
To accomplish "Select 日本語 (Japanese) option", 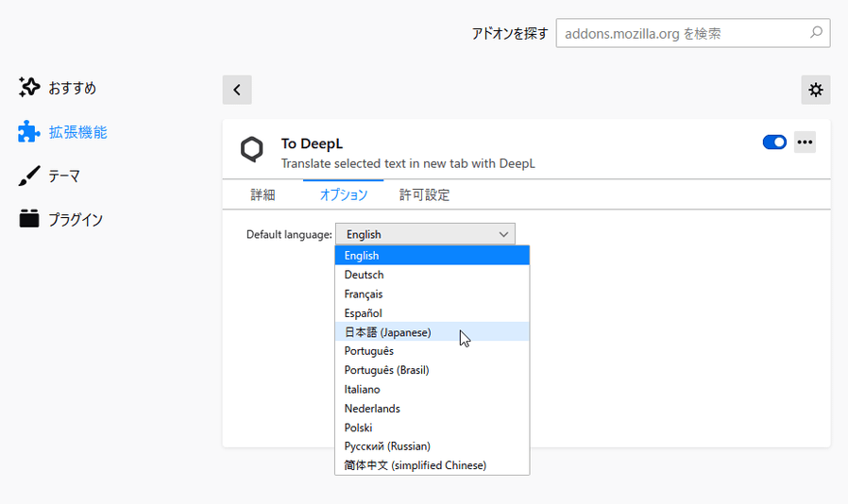I will pos(432,332).
